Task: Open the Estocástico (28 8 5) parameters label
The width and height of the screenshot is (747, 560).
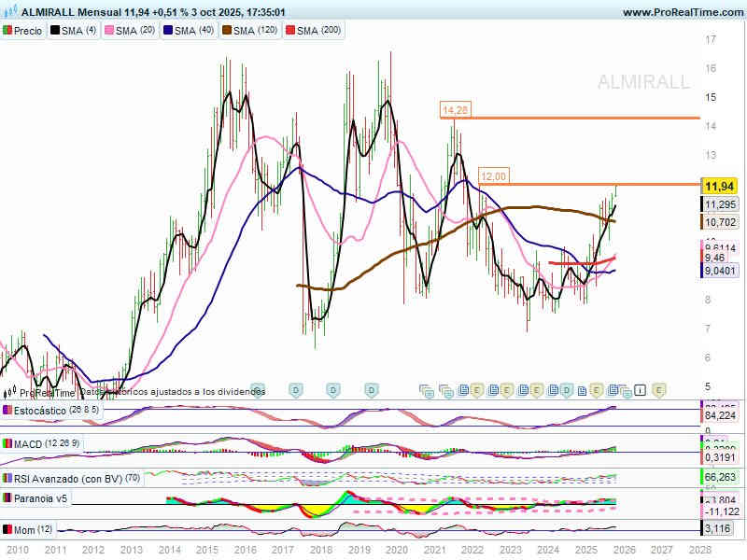Action: tap(56, 410)
